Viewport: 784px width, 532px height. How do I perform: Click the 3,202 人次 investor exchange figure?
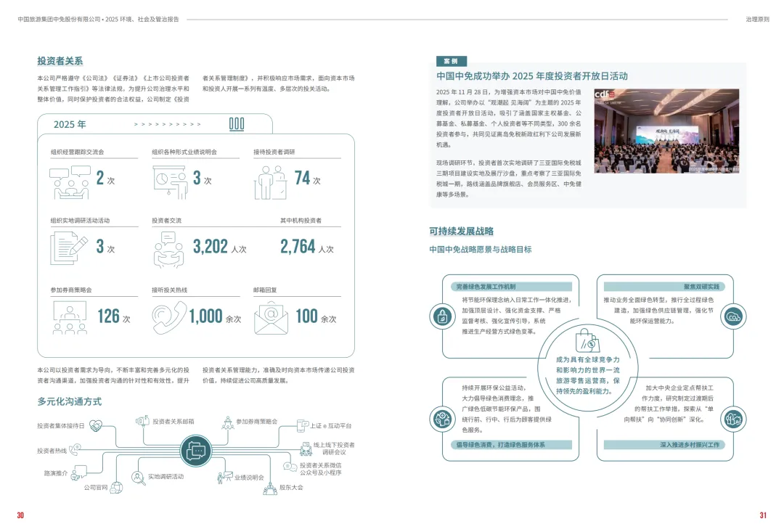[x=219, y=247]
